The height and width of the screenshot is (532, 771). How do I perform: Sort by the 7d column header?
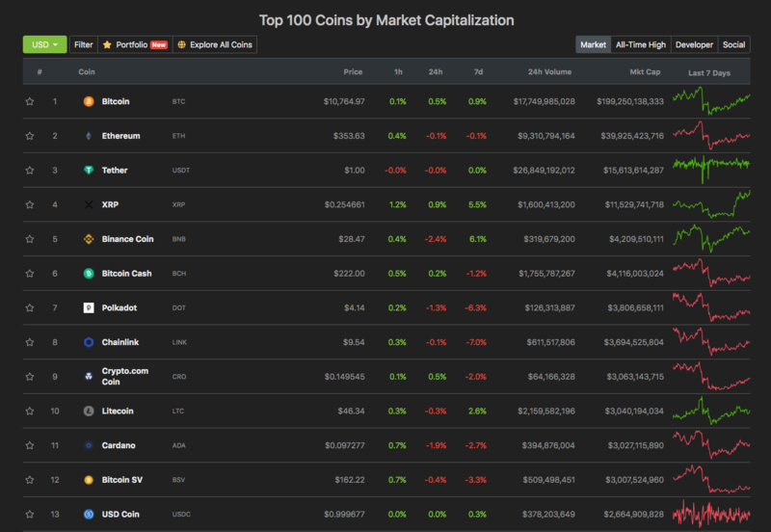point(478,71)
